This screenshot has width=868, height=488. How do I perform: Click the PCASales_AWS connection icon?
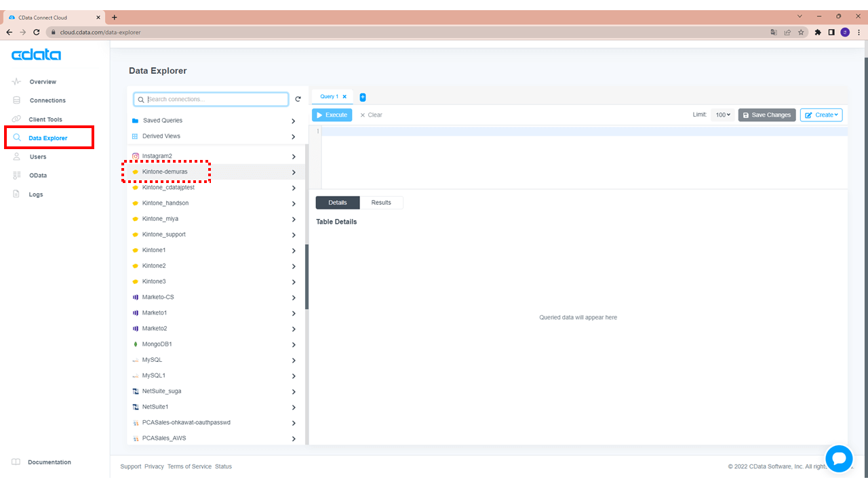136,439
